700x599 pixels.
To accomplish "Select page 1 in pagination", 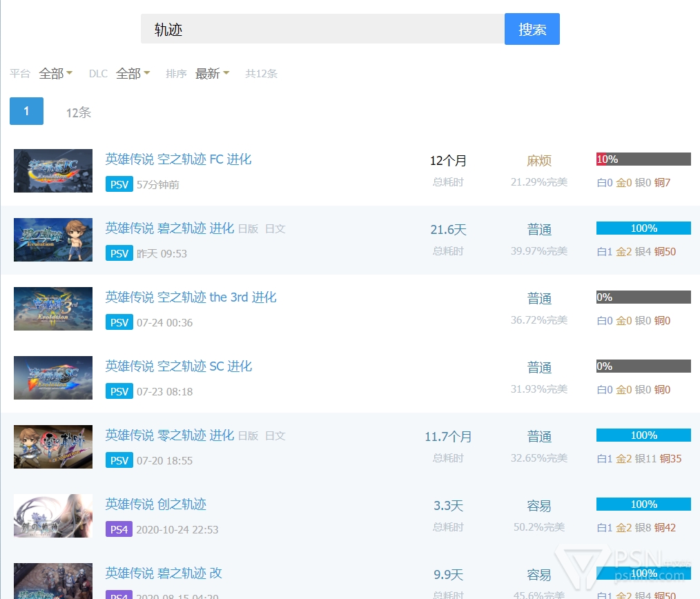I will (x=26, y=111).
